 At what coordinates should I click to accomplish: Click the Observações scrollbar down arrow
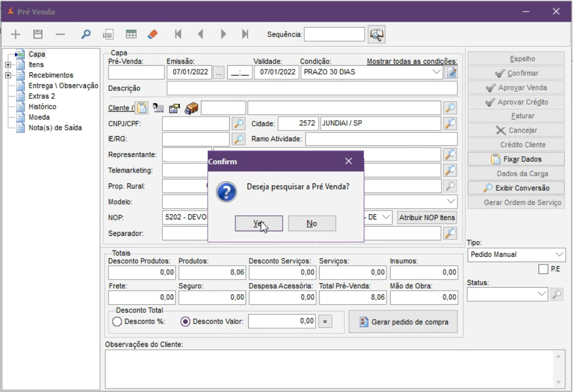click(559, 382)
